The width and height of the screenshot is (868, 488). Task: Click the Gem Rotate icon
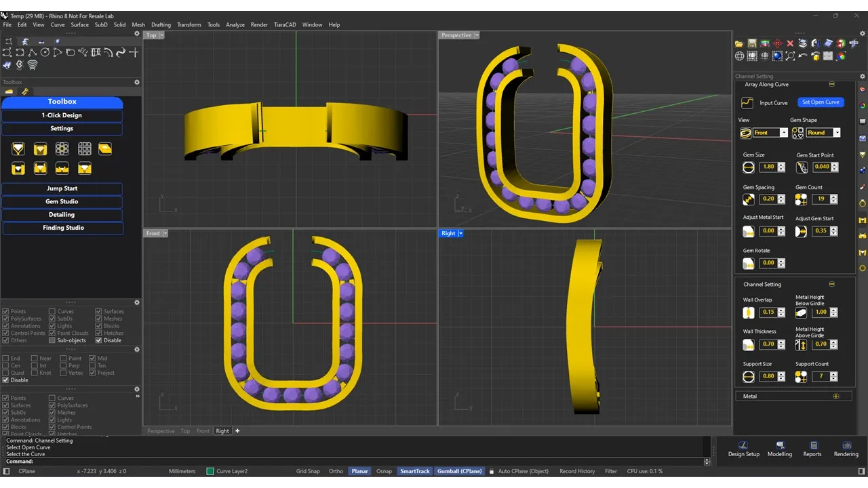click(x=749, y=263)
